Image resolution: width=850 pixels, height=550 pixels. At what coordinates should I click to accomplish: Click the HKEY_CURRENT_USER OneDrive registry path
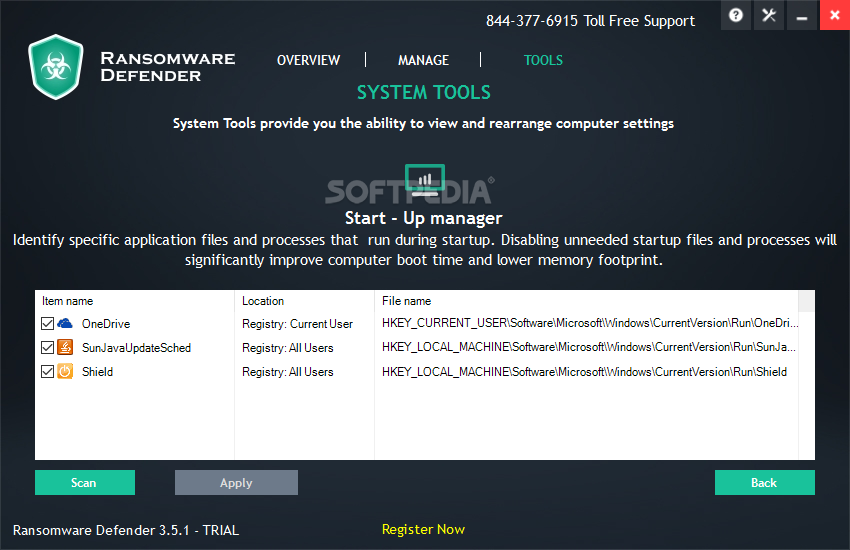pyautogui.click(x=590, y=323)
